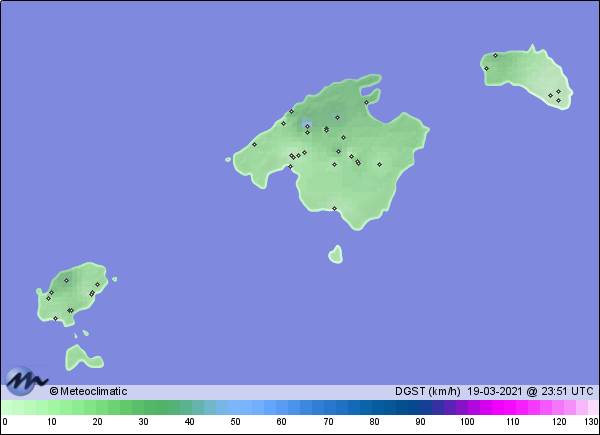Click the blue-highlighted station marker on Mallorca
The image size is (600, 435).
(308, 125)
